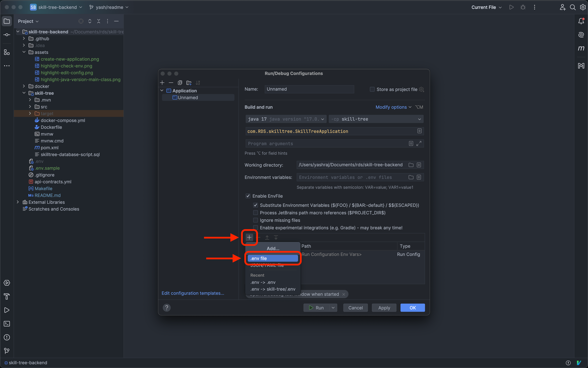This screenshot has height=368, width=588.
Task: Open the Build tool window hammer icon
Action: (x=7, y=296)
